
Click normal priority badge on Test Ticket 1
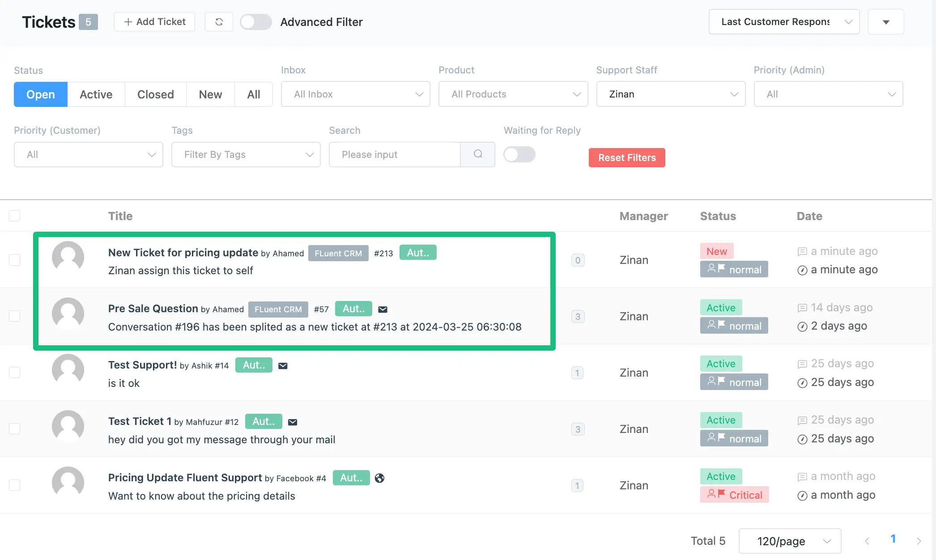(x=734, y=438)
